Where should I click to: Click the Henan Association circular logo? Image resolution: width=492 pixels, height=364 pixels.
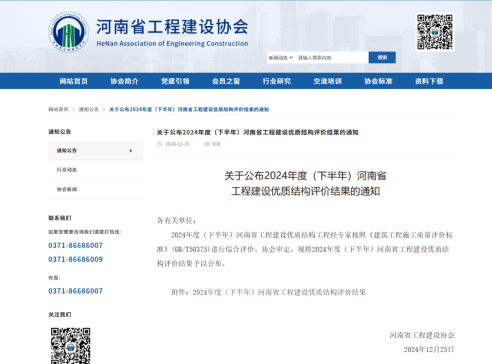tap(69, 32)
